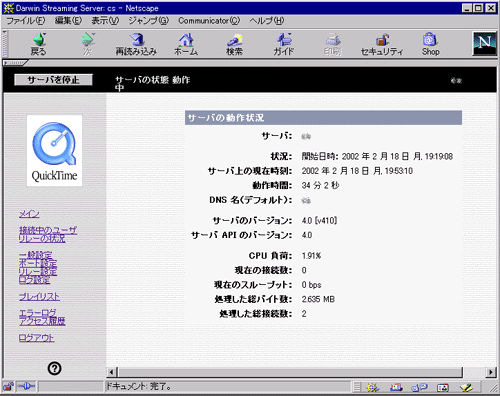This screenshot has height=396, width=500.
Task: Click the 戻る (Back) toolbar icon
Action: coord(39,44)
